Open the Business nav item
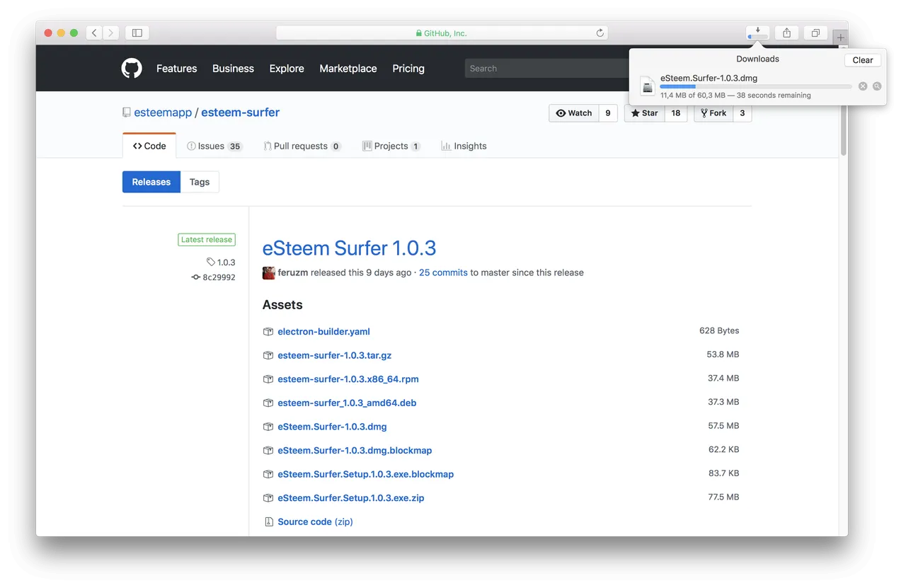The height and width of the screenshot is (588, 906). [x=233, y=69]
